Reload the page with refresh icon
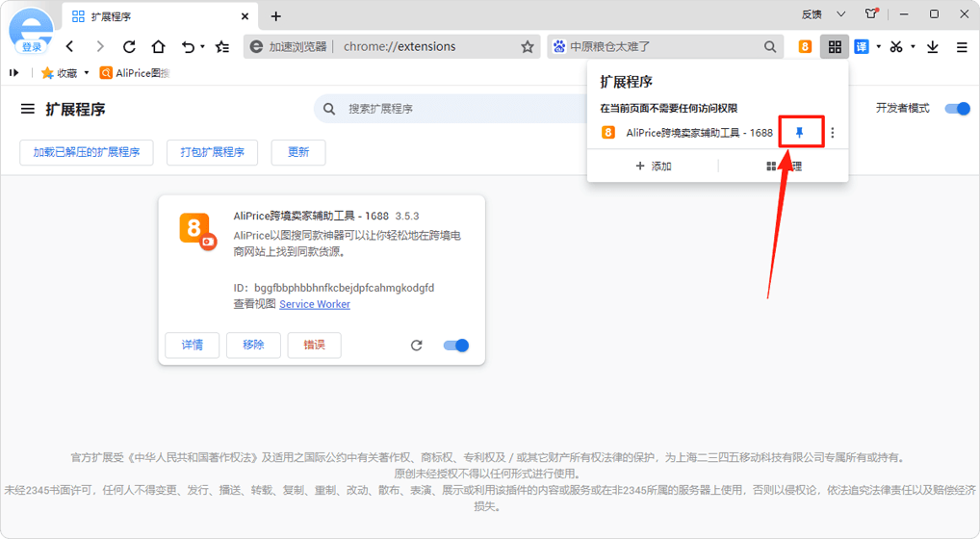980x539 pixels. coord(129,46)
